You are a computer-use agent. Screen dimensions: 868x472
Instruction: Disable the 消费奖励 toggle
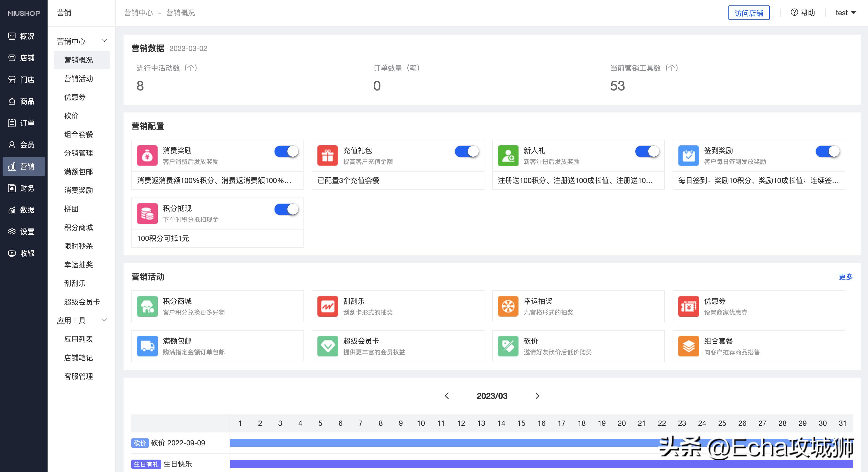coord(286,152)
